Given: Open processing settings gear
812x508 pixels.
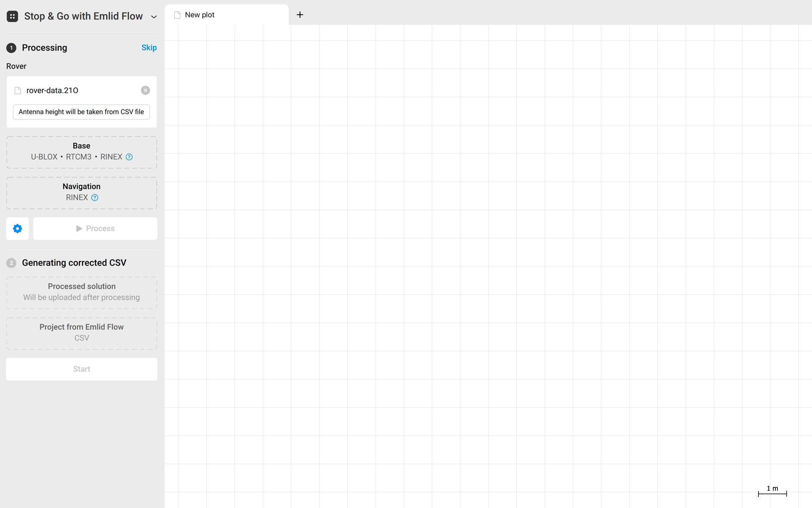Looking at the screenshot, I should coord(17,229).
